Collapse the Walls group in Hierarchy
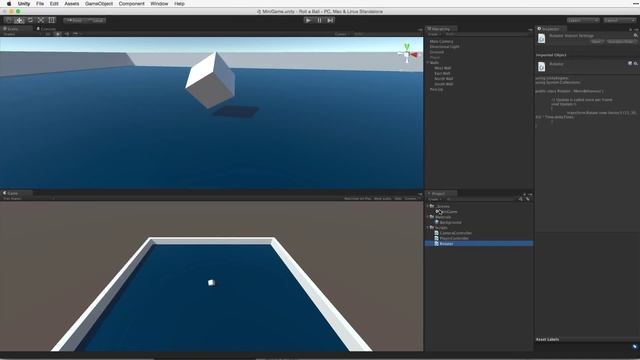Viewport: 640px width, 360px height. [428, 62]
